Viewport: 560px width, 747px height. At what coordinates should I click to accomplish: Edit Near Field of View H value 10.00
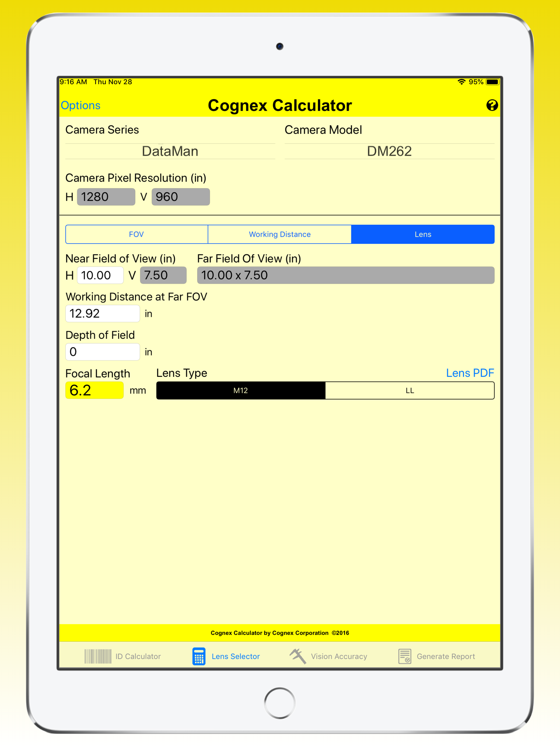tap(100, 275)
